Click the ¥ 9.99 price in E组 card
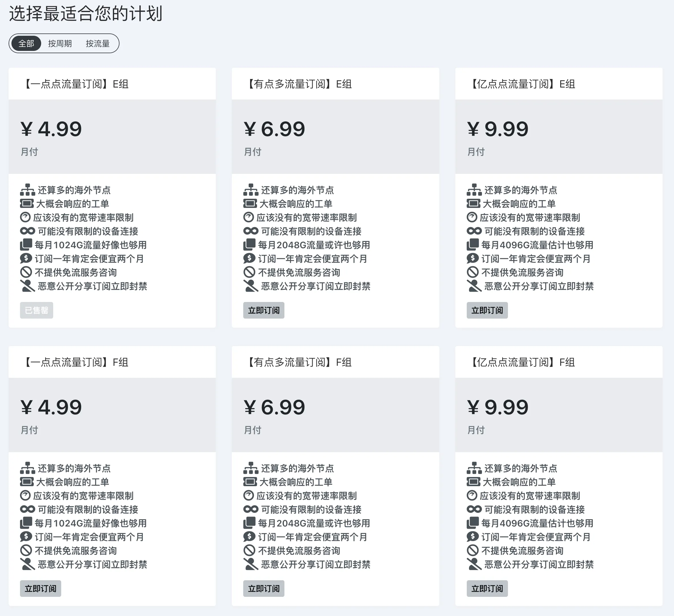This screenshot has width=674, height=616. (x=497, y=129)
